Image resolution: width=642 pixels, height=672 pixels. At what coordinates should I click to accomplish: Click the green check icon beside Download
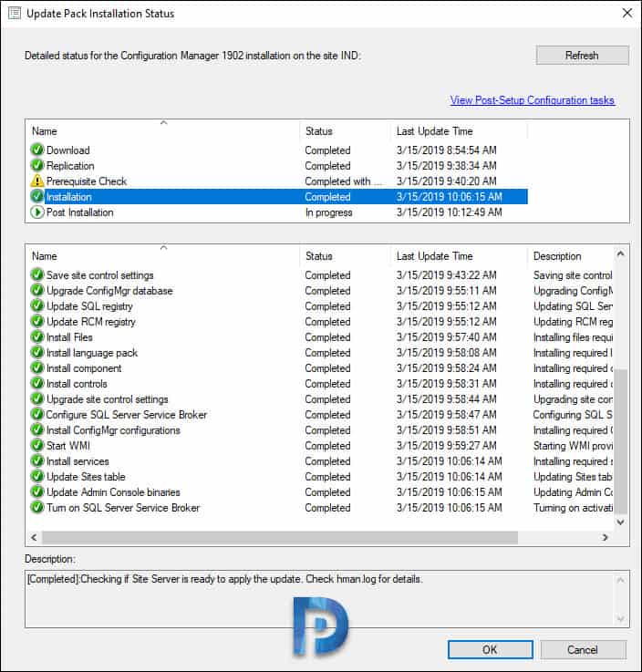[37, 150]
